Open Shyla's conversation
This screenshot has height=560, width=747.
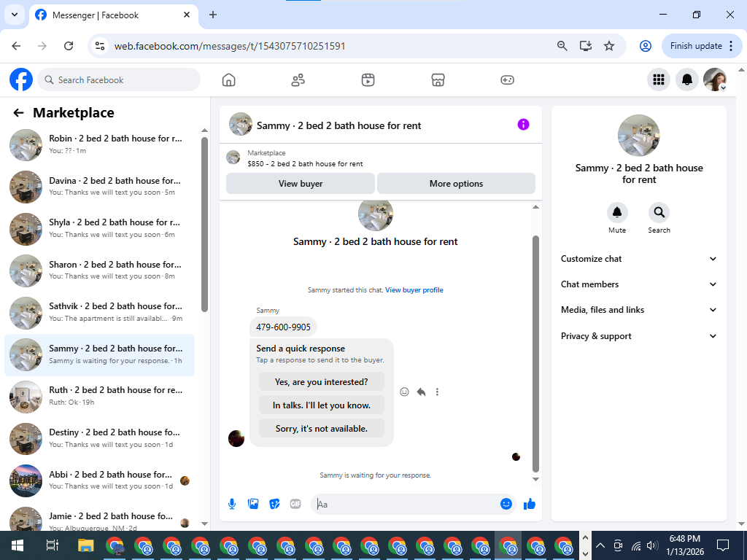click(x=100, y=228)
